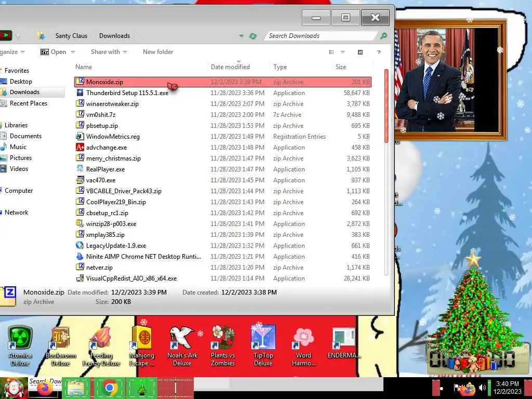Select vm0shit.7z archive icon
Image resolution: width=532 pixels, height=399 pixels.
point(79,114)
